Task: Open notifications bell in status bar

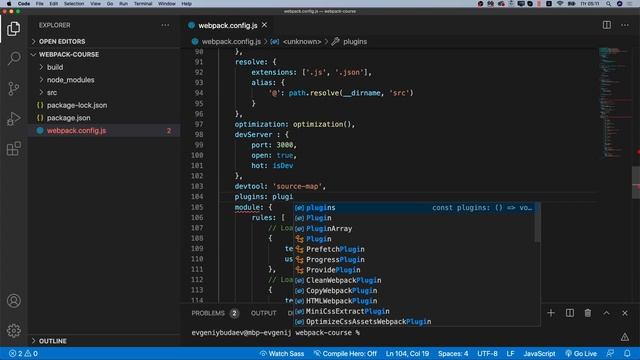Action: [627, 353]
